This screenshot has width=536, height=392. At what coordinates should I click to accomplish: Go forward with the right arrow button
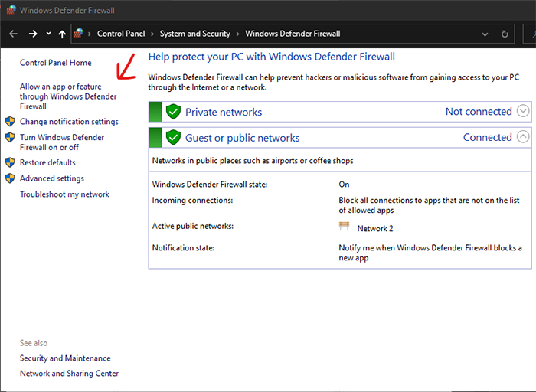(33, 34)
